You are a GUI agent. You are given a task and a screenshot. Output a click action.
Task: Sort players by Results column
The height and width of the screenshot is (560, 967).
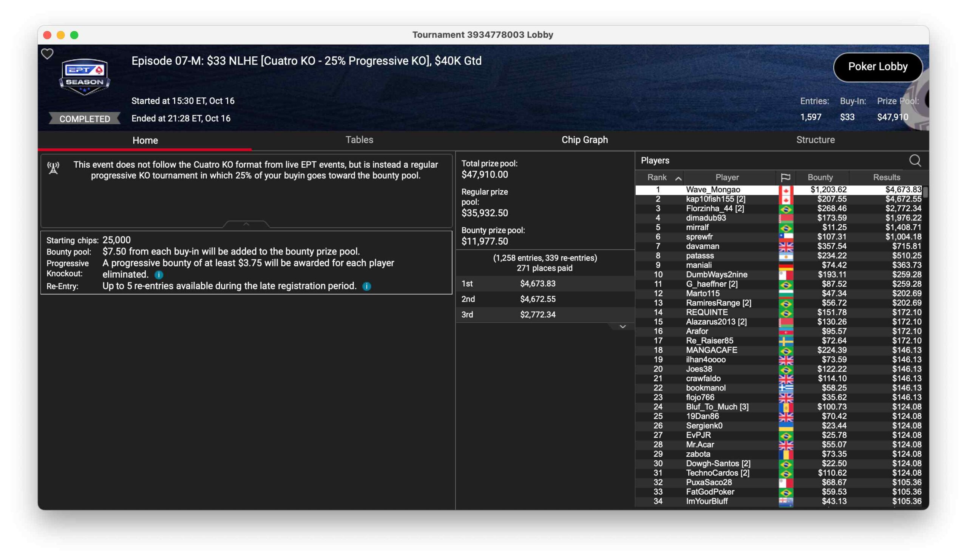point(886,177)
